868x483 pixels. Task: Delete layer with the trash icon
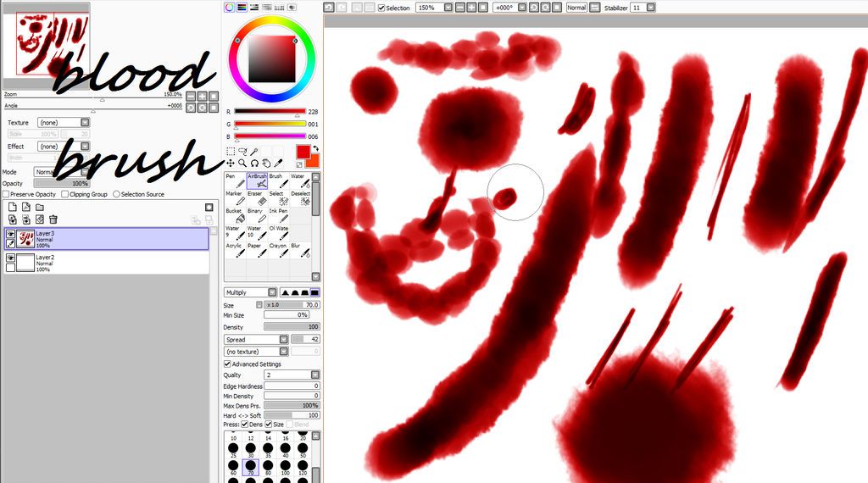(x=53, y=219)
